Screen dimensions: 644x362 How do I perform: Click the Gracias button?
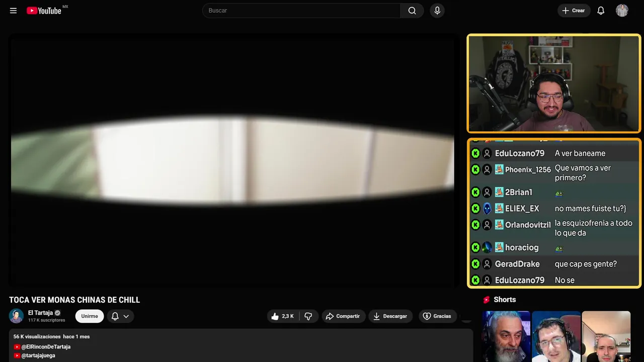coord(437,316)
